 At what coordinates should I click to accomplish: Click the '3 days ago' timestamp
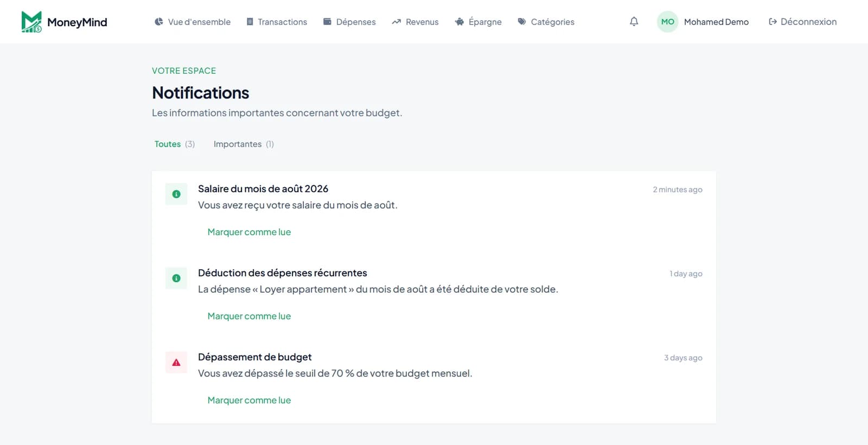tap(683, 358)
